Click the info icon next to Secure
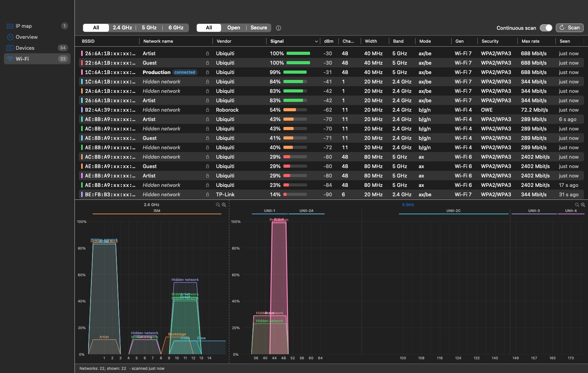Screen dimensions: 588x373 (x=278, y=28)
